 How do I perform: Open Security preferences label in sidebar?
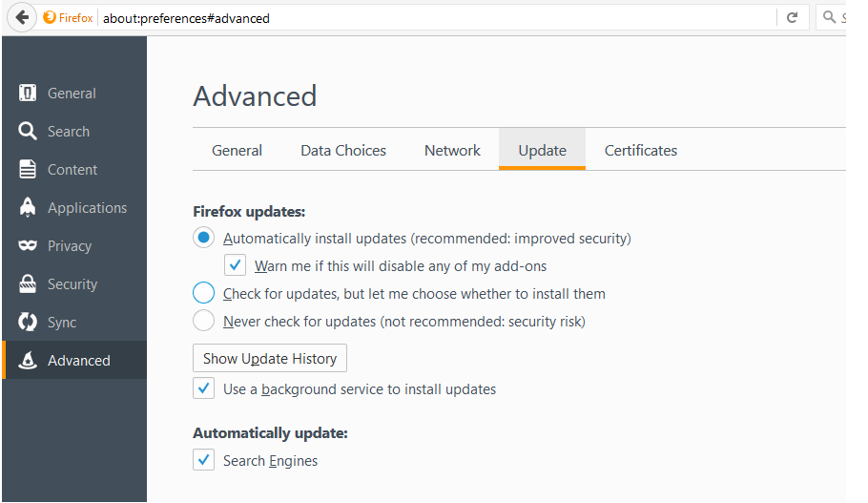72,284
